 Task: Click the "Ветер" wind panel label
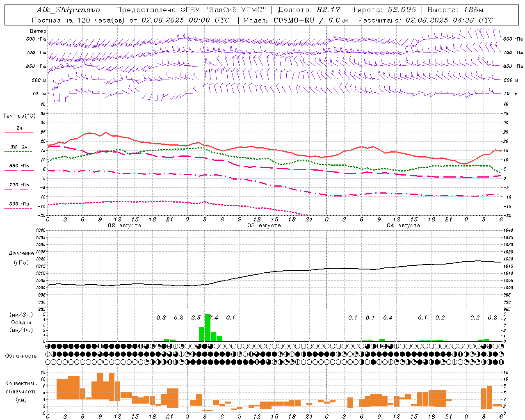tap(38, 31)
